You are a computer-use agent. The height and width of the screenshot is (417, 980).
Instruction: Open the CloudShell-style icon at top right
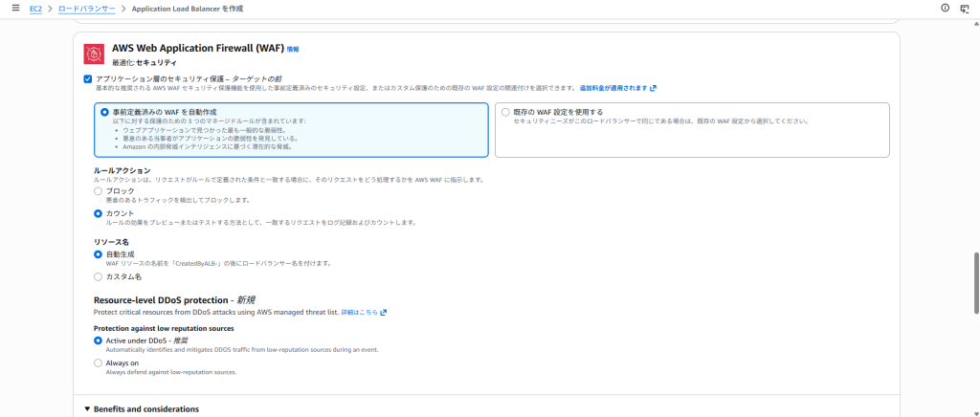965,9
